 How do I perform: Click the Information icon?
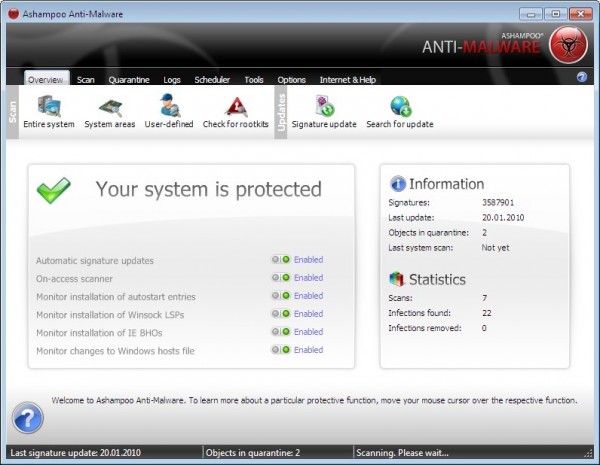(x=398, y=184)
